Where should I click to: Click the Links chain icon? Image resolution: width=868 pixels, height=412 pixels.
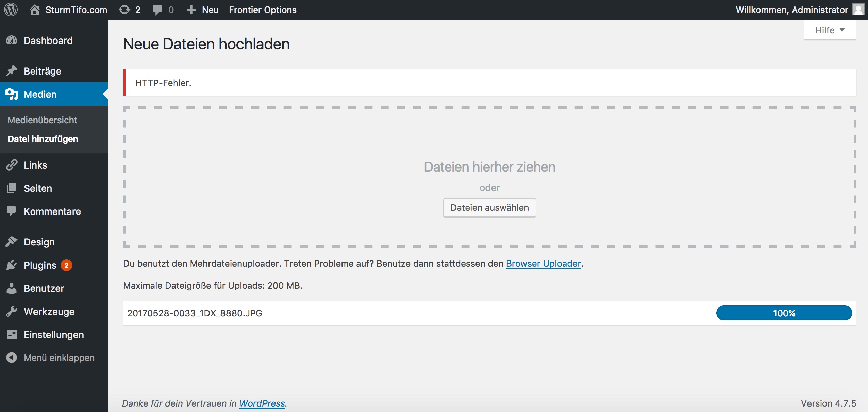tap(12, 165)
